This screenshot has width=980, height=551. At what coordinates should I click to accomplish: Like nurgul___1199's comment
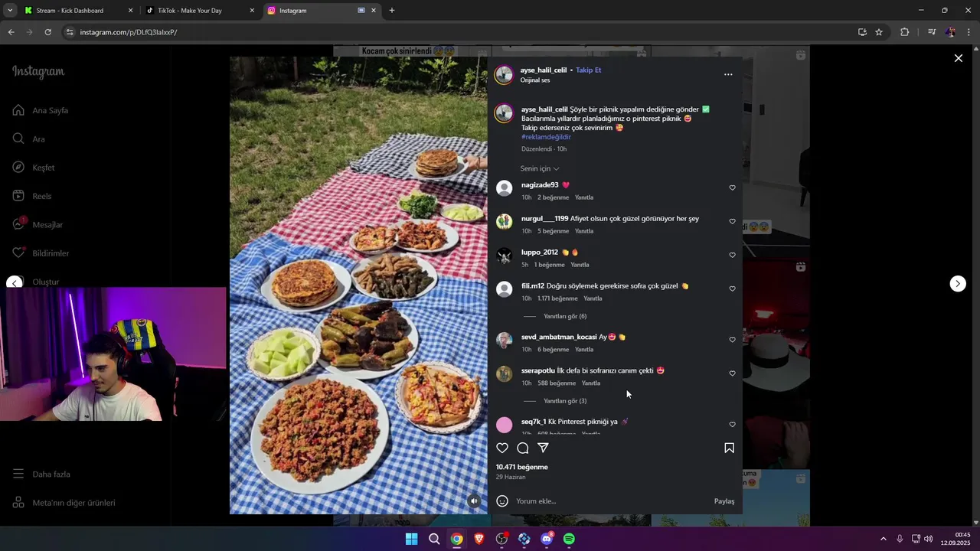click(x=732, y=222)
